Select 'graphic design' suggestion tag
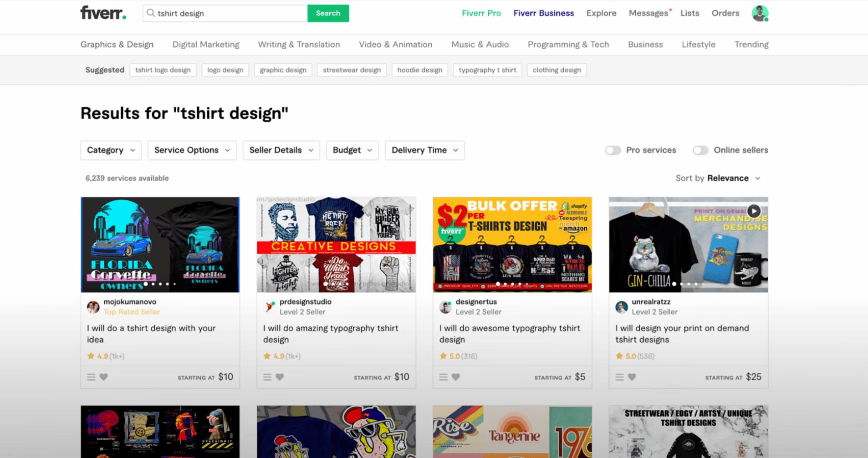Image resolution: width=868 pixels, height=458 pixels. (x=283, y=70)
